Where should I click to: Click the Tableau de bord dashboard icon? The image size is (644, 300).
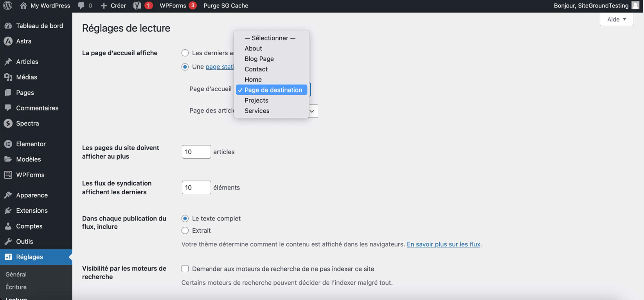tap(8, 26)
